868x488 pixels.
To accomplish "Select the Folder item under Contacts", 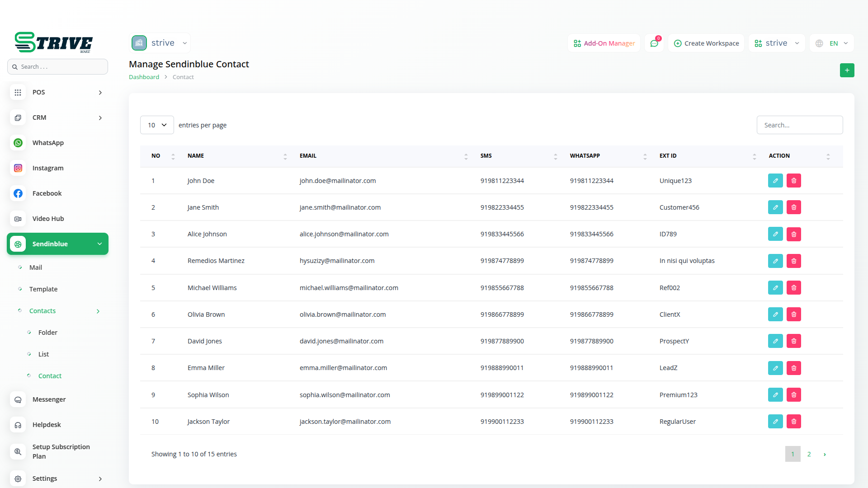I will [48, 333].
